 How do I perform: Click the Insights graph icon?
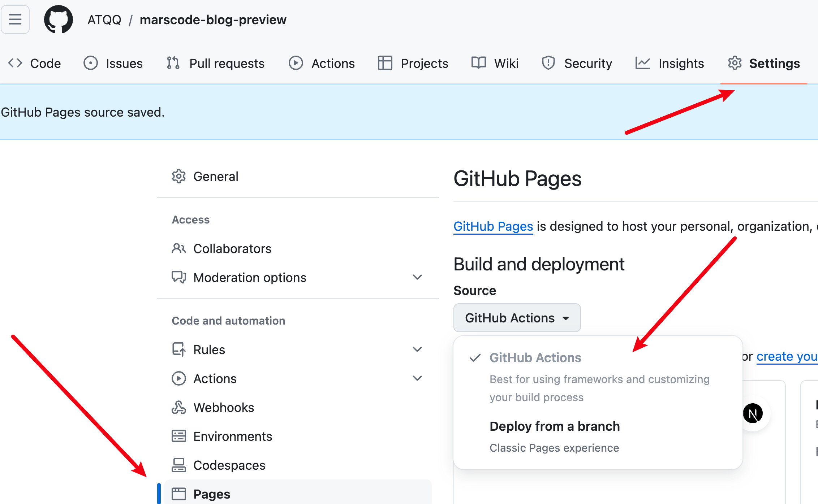(643, 63)
